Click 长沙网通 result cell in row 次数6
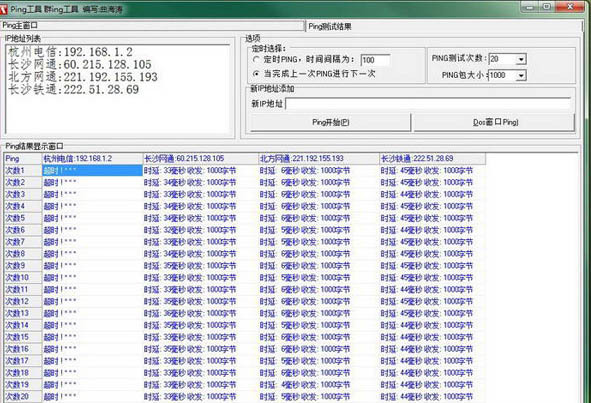The height and width of the screenshot is (403, 591). click(x=200, y=230)
